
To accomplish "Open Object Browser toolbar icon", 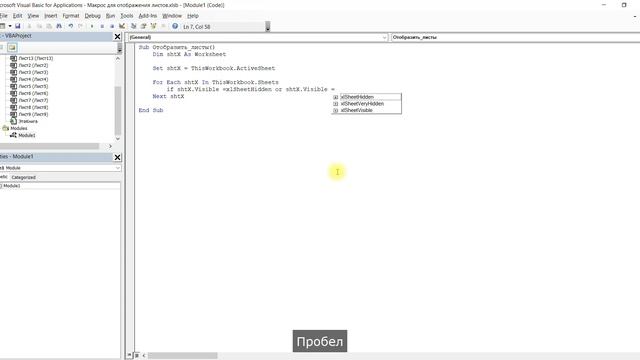I will tap(153, 26).
